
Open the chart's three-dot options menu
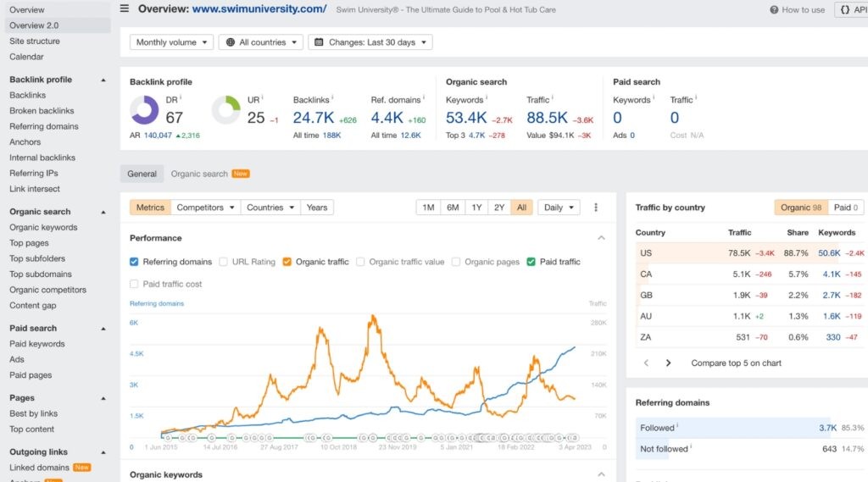[596, 208]
